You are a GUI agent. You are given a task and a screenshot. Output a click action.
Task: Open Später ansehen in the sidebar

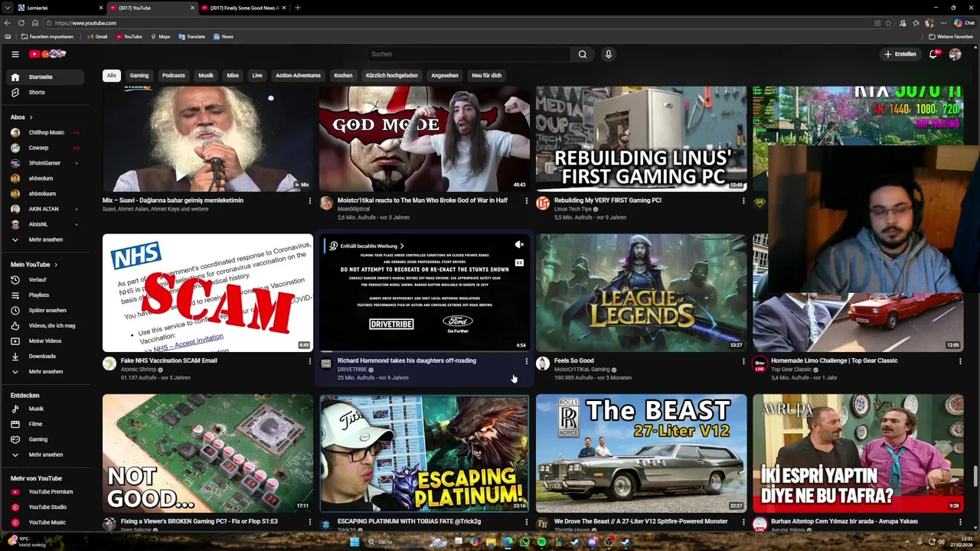pos(46,311)
